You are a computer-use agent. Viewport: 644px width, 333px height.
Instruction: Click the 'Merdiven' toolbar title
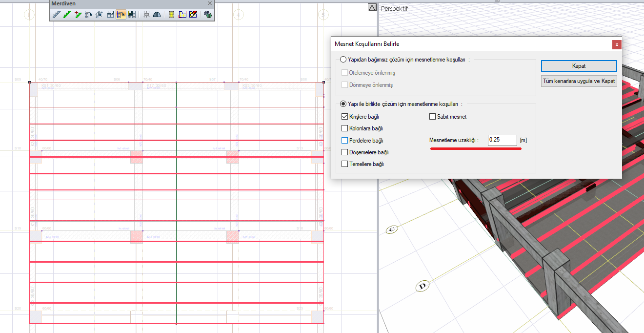pos(63,3)
